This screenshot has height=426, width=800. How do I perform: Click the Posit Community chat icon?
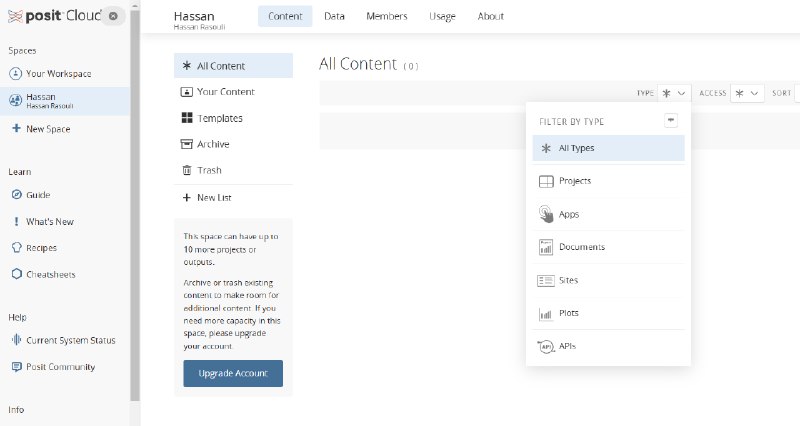[17, 366]
